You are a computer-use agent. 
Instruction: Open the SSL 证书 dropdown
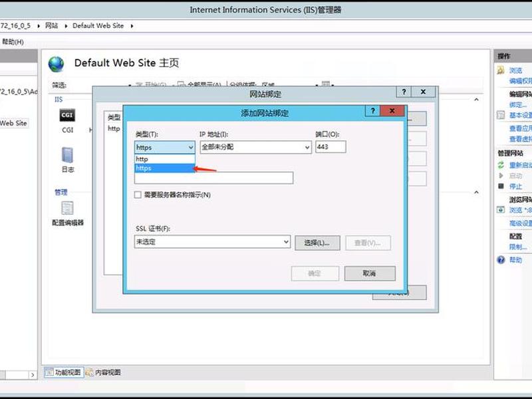tap(212, 242)
